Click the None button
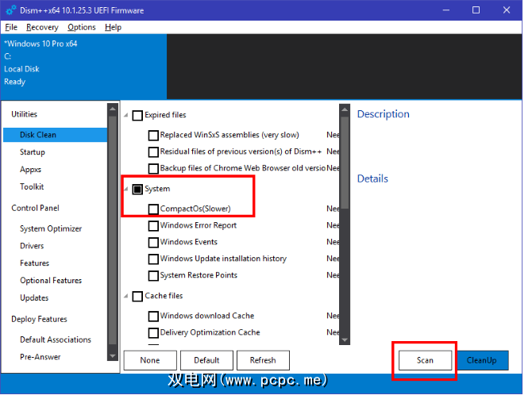This screenshot has width=532, height=399. [x=150, y=360]
